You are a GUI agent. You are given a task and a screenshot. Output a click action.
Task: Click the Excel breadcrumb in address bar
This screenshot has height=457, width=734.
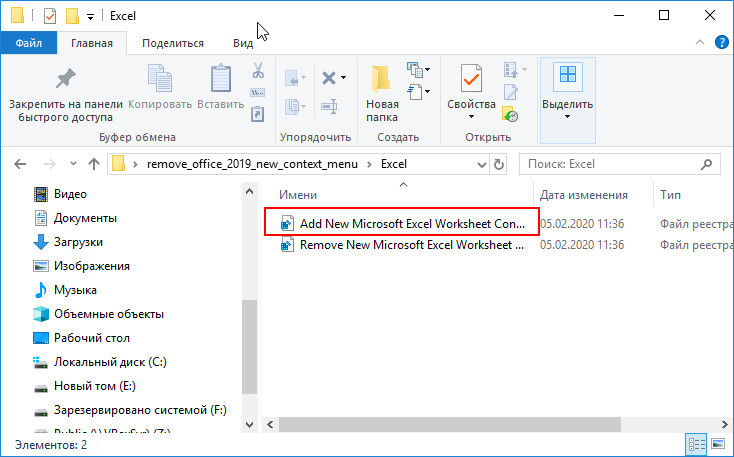click(394, 164)
